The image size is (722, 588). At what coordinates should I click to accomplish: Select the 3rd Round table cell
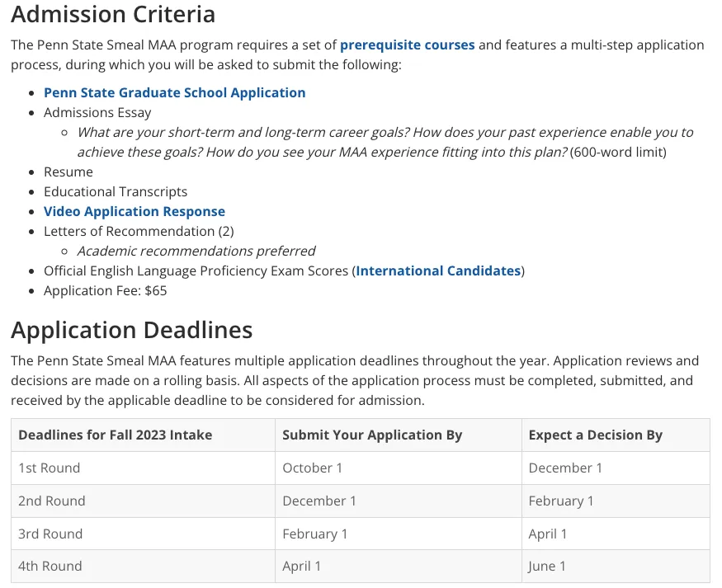[50, 534]
